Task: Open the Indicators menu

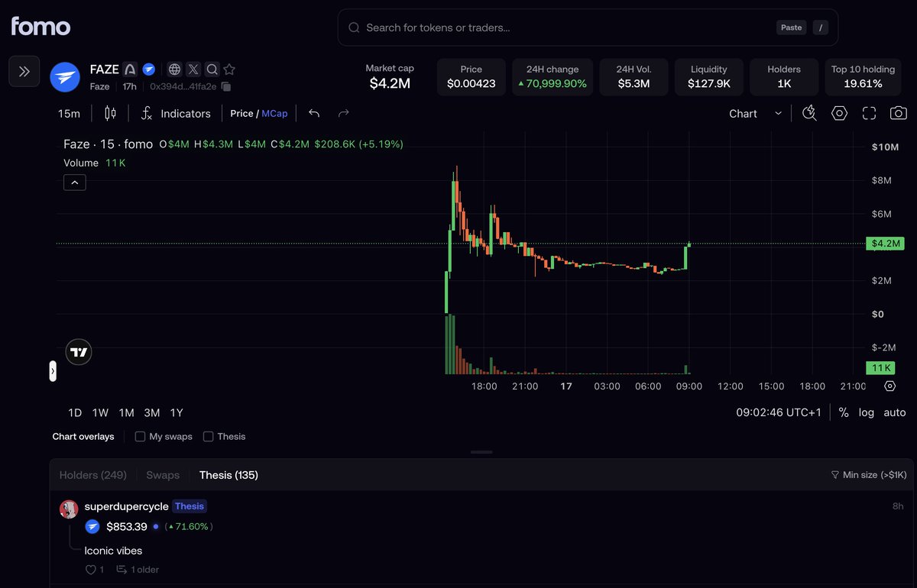Action: [x=176, y=114]
